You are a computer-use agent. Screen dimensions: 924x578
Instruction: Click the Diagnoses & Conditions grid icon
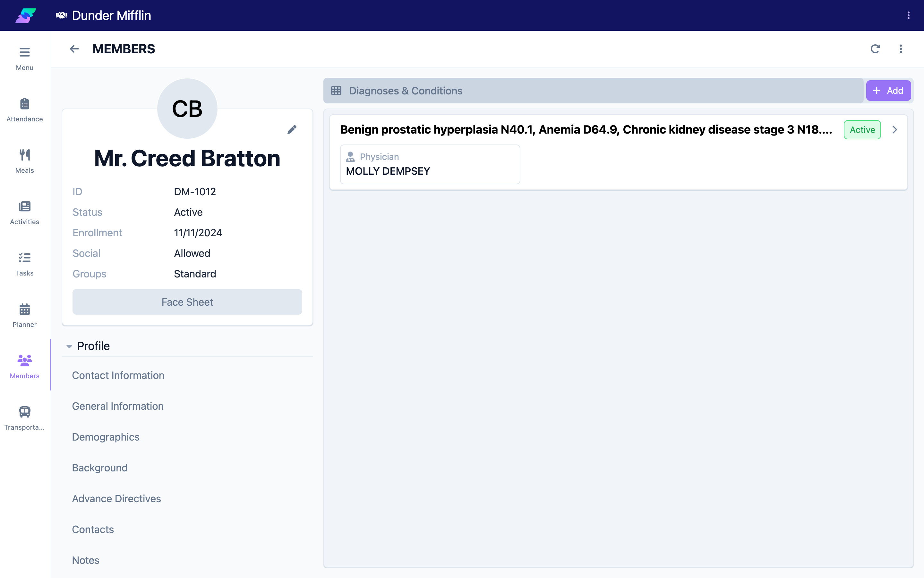coord(336,91)
